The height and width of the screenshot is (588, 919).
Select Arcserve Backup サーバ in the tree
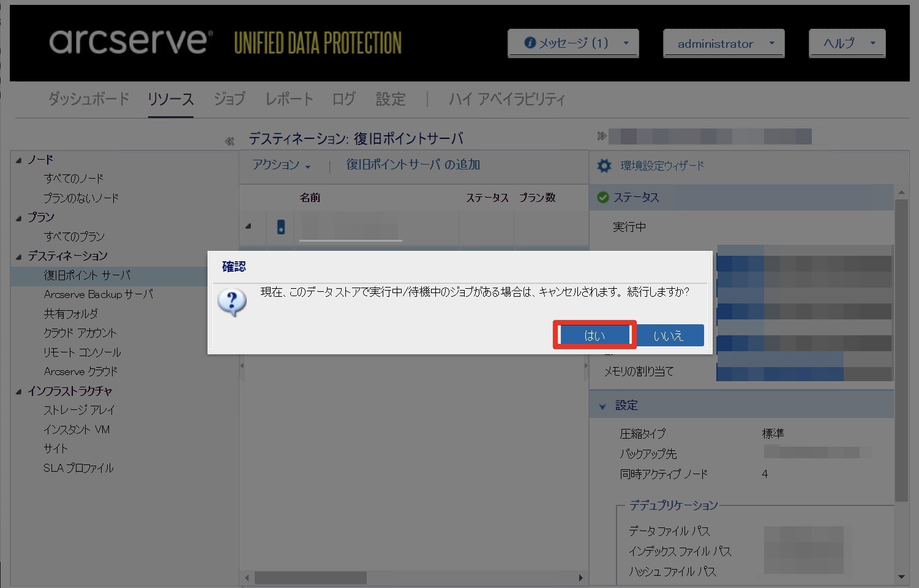99,294
